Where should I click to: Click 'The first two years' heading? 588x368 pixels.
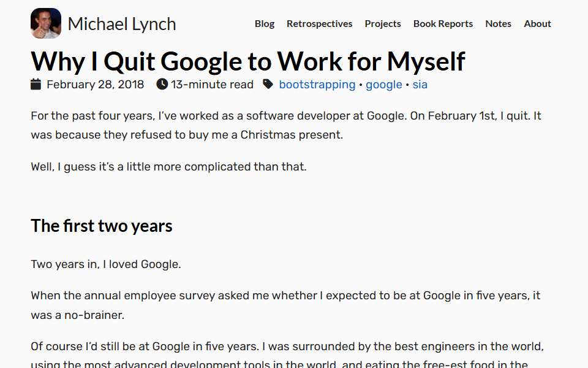(x=102, y=226)
